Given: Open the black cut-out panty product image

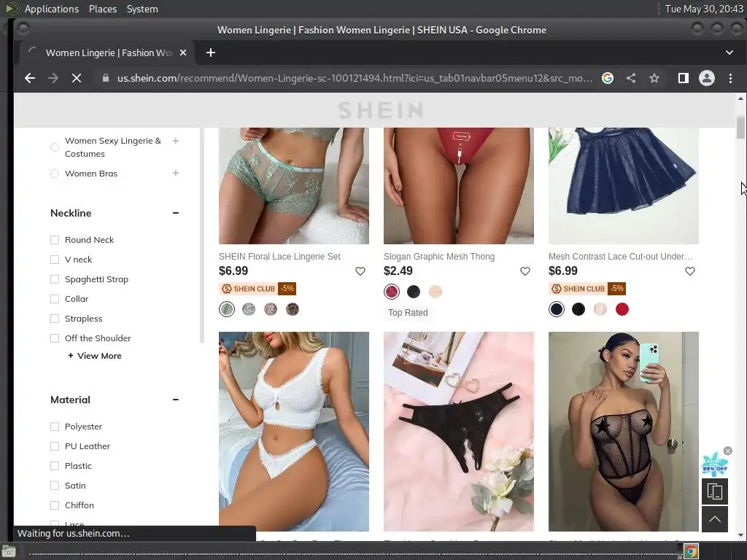Looking at the screenshot, I should 459,432.
